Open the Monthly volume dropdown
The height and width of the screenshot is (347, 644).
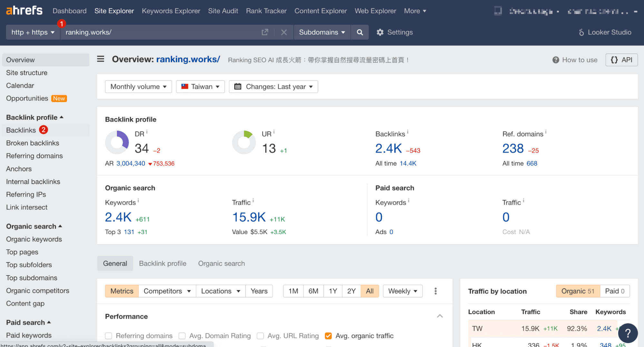pyautogui.click(x=138, y=87)
